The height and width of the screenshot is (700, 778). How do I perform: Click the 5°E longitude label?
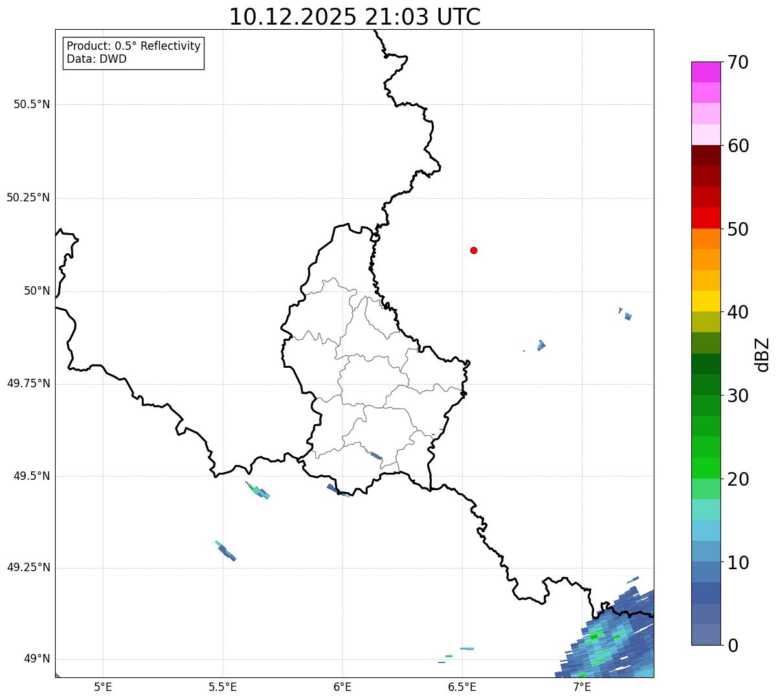click(x=103, y=686)
